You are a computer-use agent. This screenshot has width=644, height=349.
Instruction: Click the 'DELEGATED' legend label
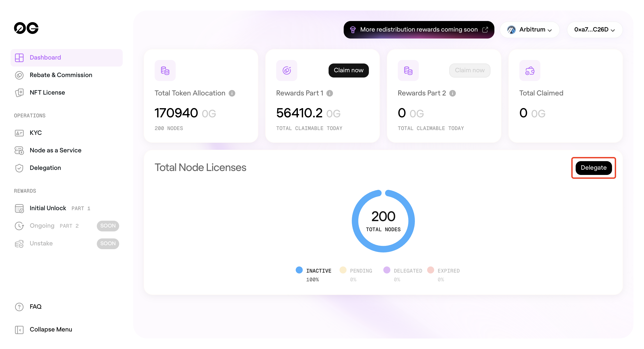pos(408,271)
